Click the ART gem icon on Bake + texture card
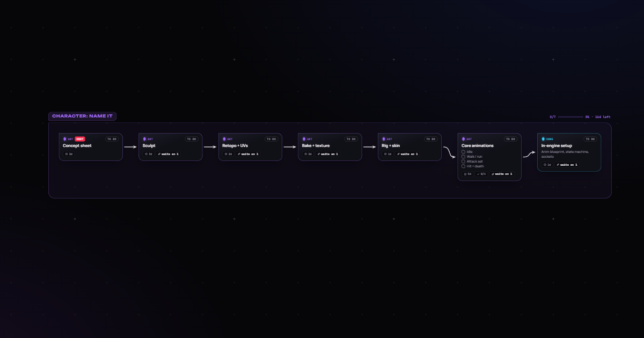The height and width of the screenshot is (338, 644). [x=304, y=139]
